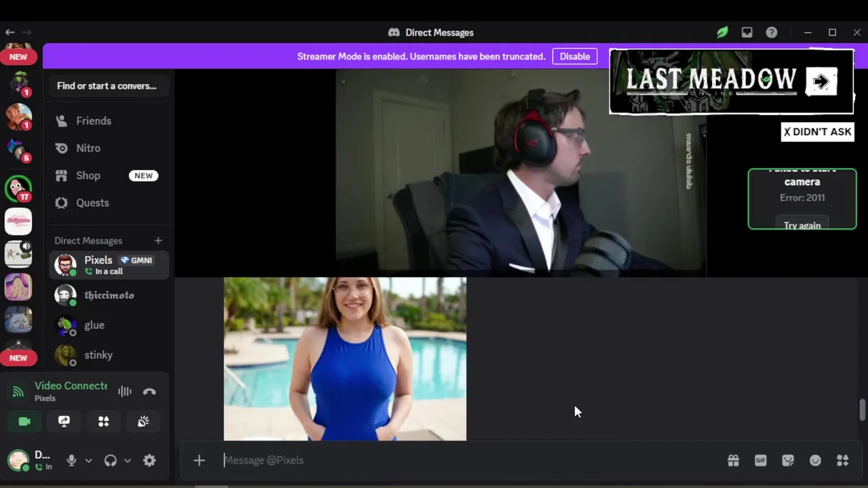Click the GMNI server tag next to Pixels
Image resolution: width=868 pixels, height=488 pixels.
click(136, 260)
